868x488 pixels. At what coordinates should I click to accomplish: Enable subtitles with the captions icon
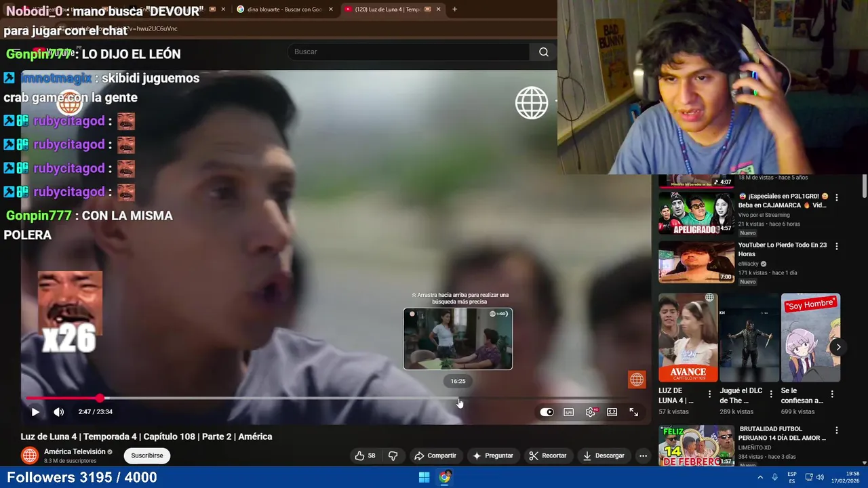click(x=569, y=412)
